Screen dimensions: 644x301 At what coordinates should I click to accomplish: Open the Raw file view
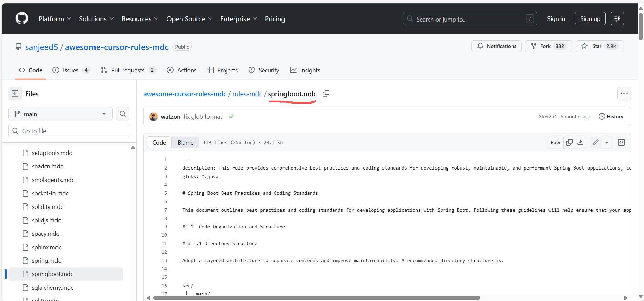click(x=555, y=142)
